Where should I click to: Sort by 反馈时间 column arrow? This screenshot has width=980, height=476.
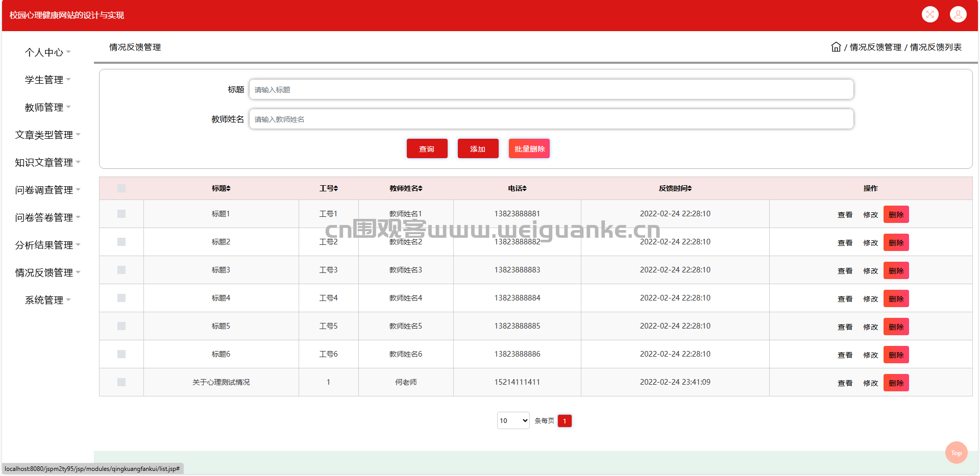(x=690, y=189)
